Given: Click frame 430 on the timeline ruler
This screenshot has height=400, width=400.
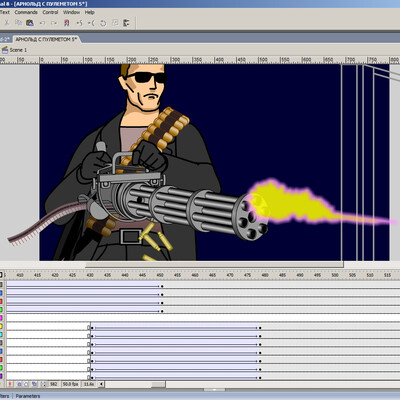Looking at the screenshot, I should [90, 275].
